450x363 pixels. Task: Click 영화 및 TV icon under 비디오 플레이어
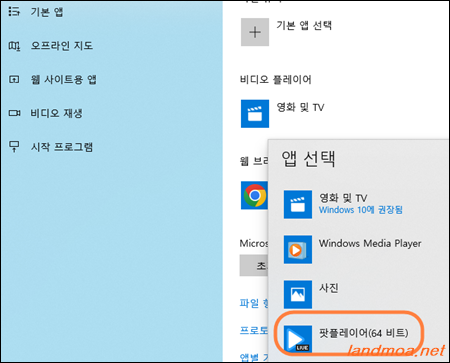tap(255, 114)
